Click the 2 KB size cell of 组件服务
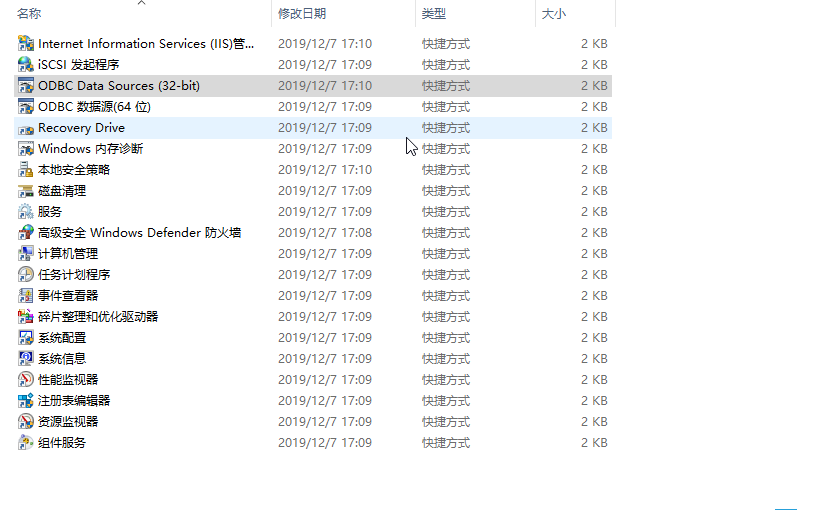This screenshot has width=824, height=510. 594,443
